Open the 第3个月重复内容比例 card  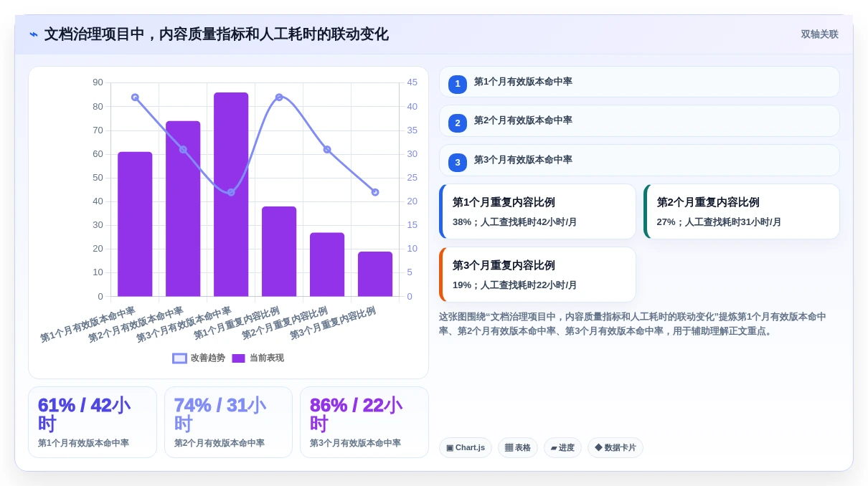coord(537,275)
